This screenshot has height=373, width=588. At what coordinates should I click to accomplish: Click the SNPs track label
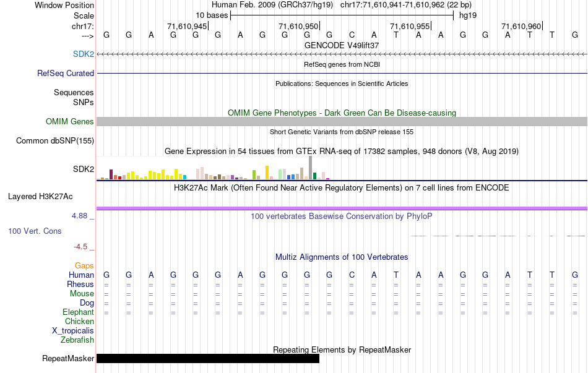tap(84, 102)
